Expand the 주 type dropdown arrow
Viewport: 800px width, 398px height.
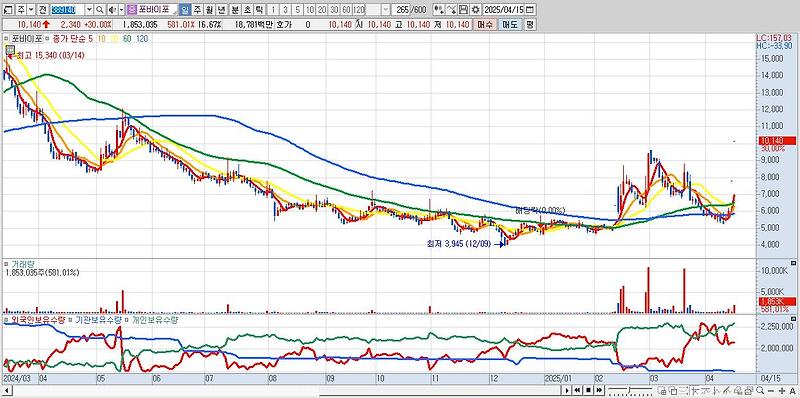click(31, 10)
